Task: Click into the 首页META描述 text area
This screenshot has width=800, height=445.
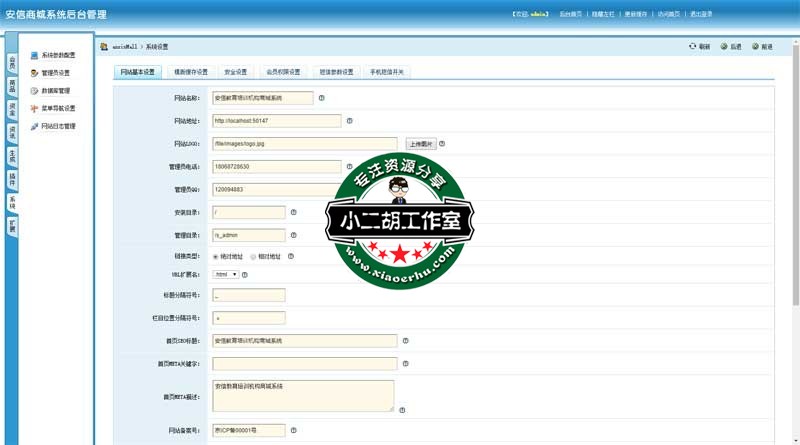Action: pyautogui.click(x=303, y=395)
